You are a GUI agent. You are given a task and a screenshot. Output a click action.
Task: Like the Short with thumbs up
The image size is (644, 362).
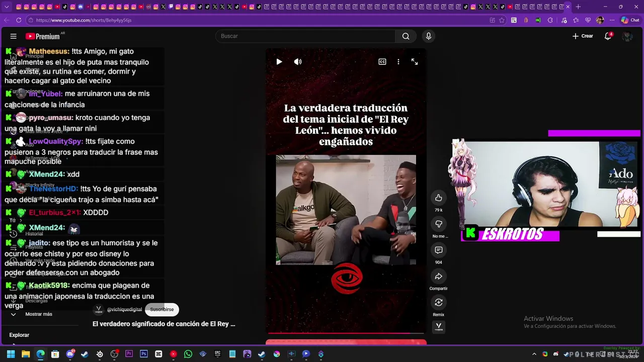coord(438,198)
